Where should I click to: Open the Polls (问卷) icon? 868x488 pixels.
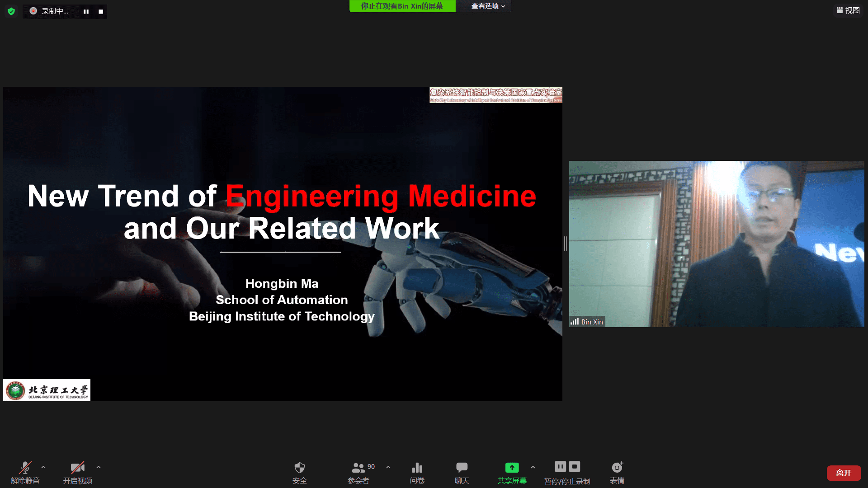pos(417,468)
